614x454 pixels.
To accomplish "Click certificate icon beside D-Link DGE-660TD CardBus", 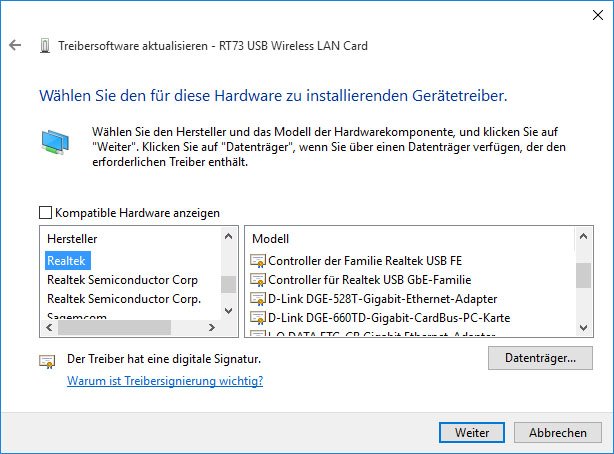I will pyautogui.click(x=258, y=318).
